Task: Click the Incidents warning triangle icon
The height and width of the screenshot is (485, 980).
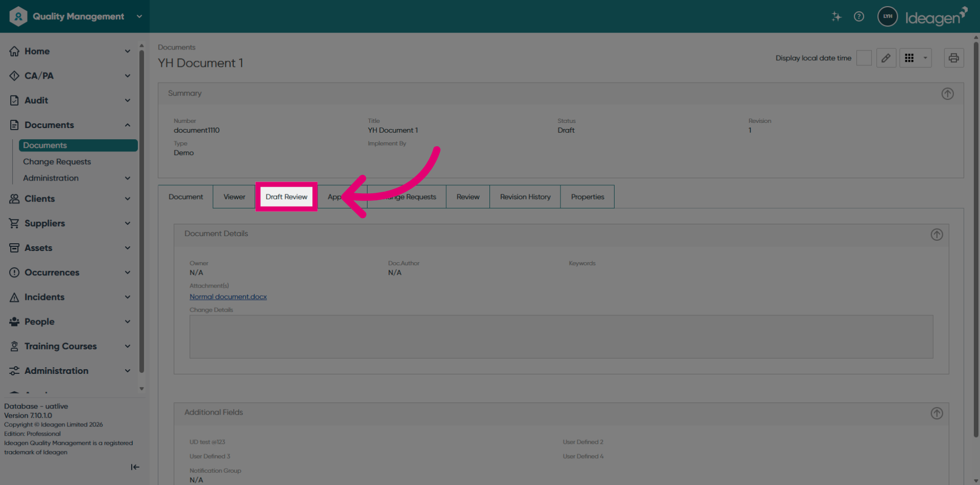Action: pyautogui.click(x=14, y=297)
